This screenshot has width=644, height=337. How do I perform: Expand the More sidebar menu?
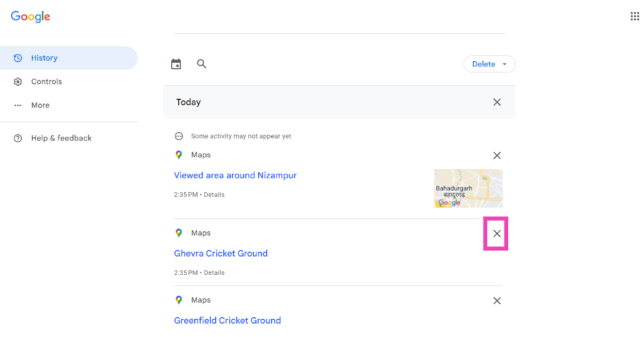point(40,105)
